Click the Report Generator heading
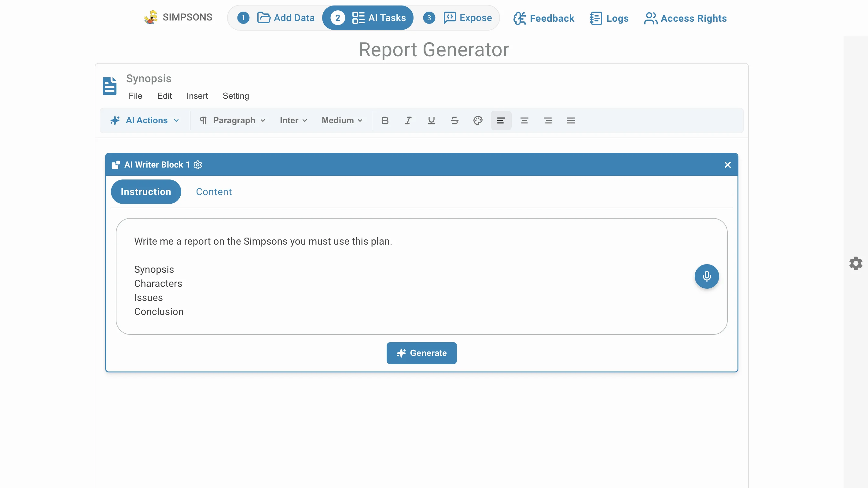This screenshot has width=868, height=488. pyautogui.click(x=434, y=50)
